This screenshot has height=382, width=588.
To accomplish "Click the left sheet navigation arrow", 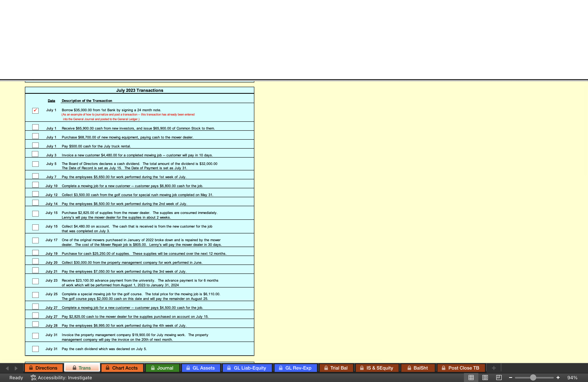I will (x=7, y=368).
